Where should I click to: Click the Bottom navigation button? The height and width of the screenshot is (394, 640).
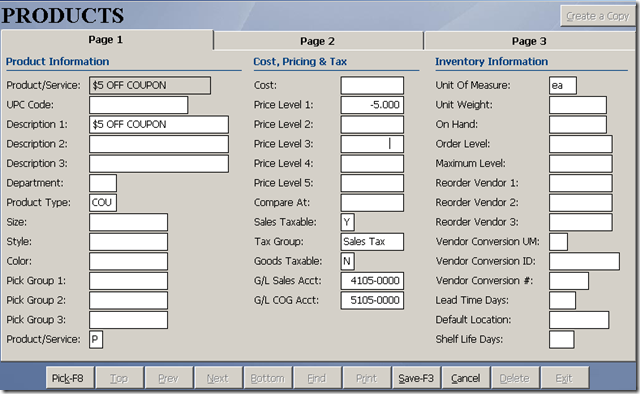coord(267,378)
